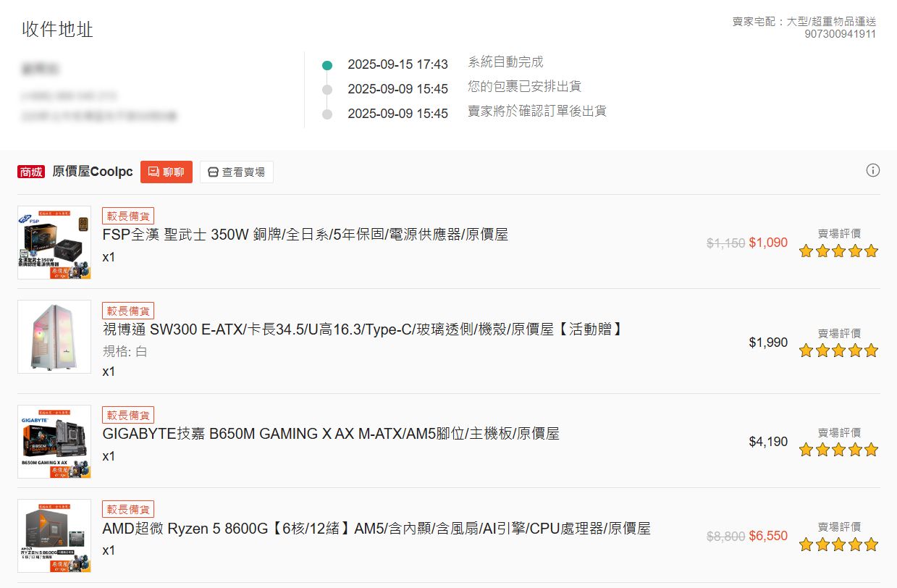Click the white SW300 case thumbnail
897x588 pixels.
pyautogui.click(x=54, y=337)
